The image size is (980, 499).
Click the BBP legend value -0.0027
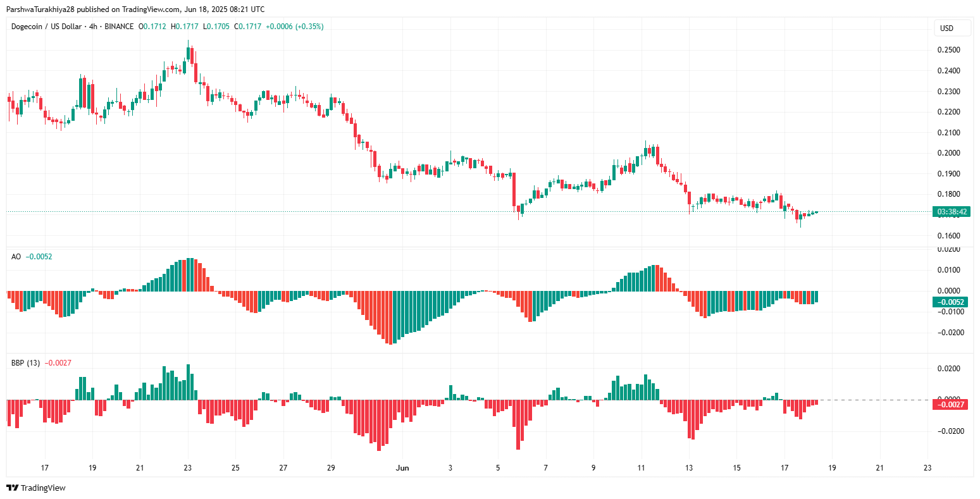(x=58, y=363)
